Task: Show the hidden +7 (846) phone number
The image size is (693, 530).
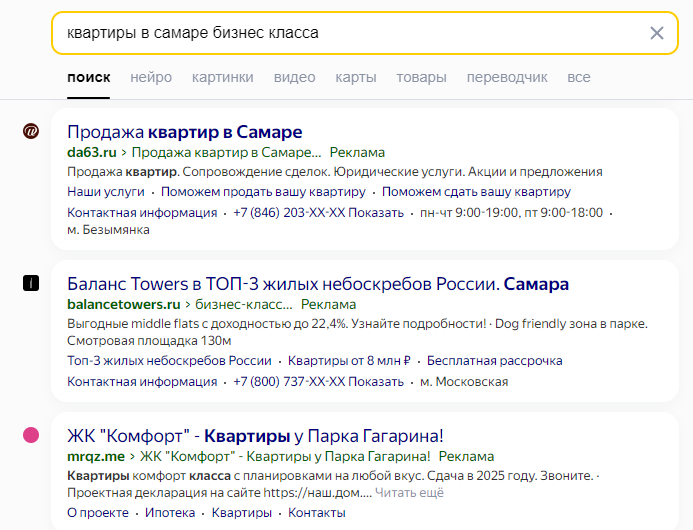Action: (376, 213)
